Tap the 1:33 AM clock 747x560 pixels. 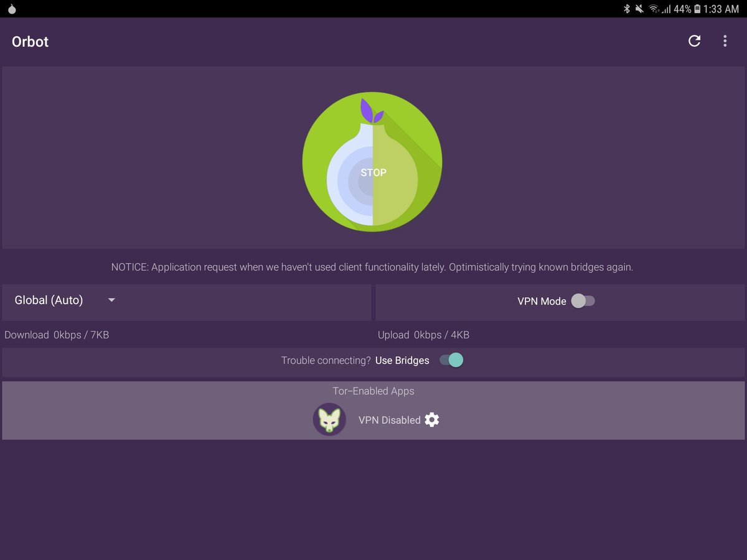point(722,9)
